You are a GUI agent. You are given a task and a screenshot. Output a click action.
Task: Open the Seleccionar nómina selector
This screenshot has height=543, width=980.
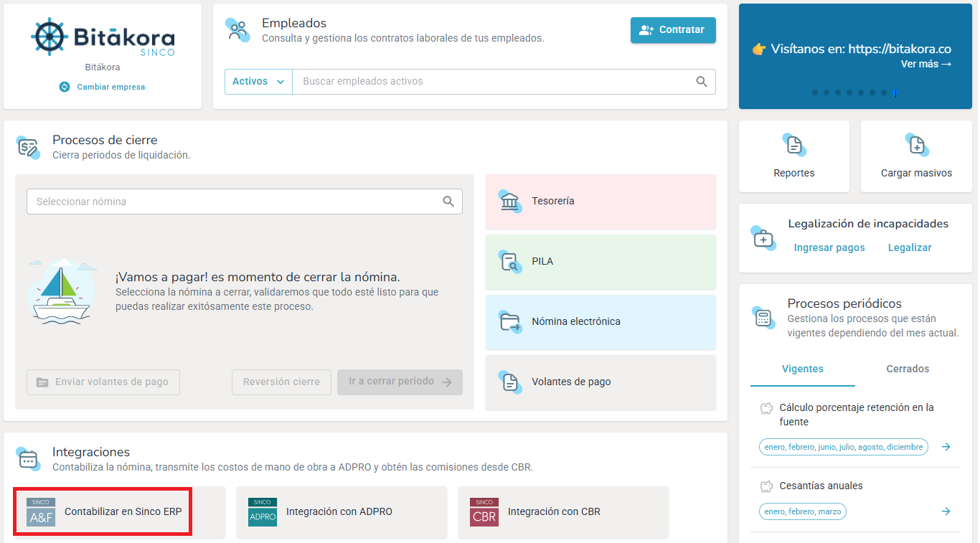(245, 202)
